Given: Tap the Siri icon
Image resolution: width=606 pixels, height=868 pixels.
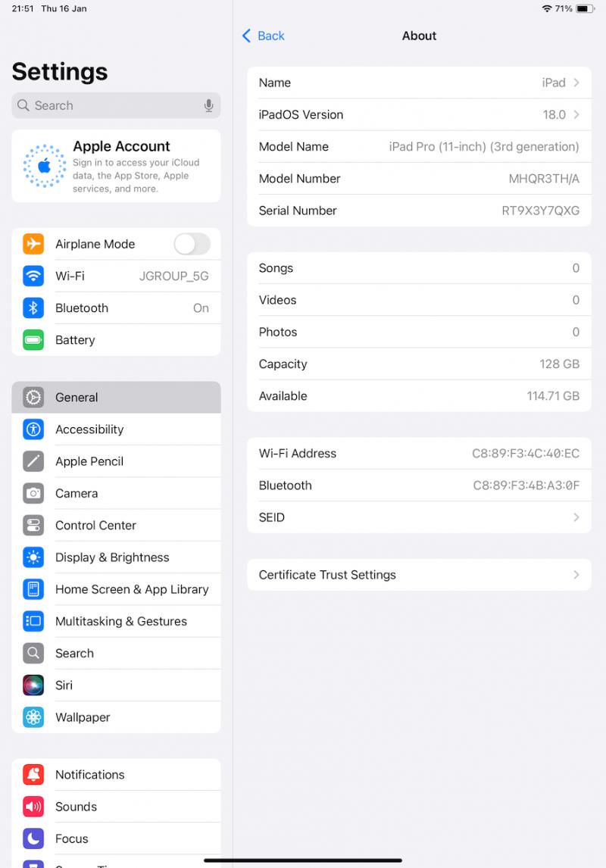Looking at the screenshot, I should [x=33, y=685].
